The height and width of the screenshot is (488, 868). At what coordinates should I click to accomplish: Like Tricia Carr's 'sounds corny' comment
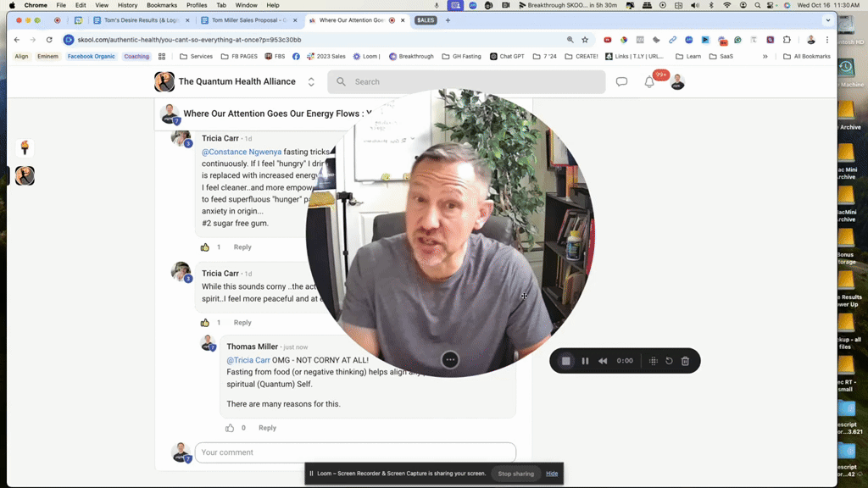(x=205, y=323)
